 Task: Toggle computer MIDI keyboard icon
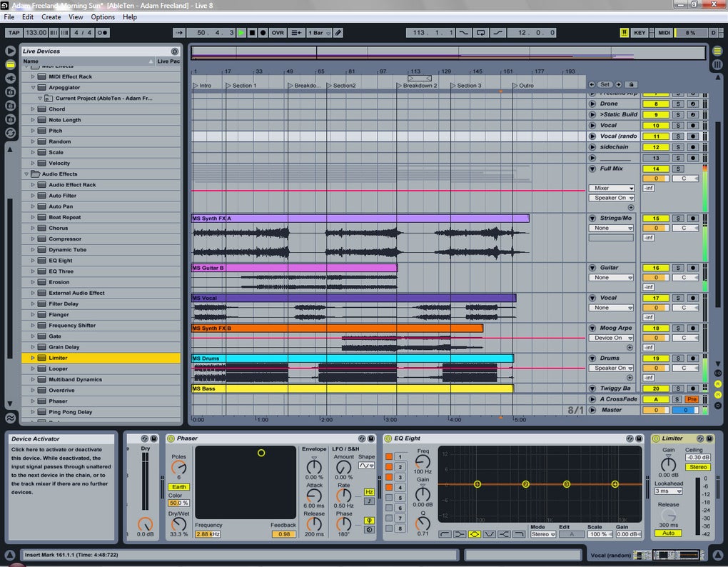coord(625,33)
